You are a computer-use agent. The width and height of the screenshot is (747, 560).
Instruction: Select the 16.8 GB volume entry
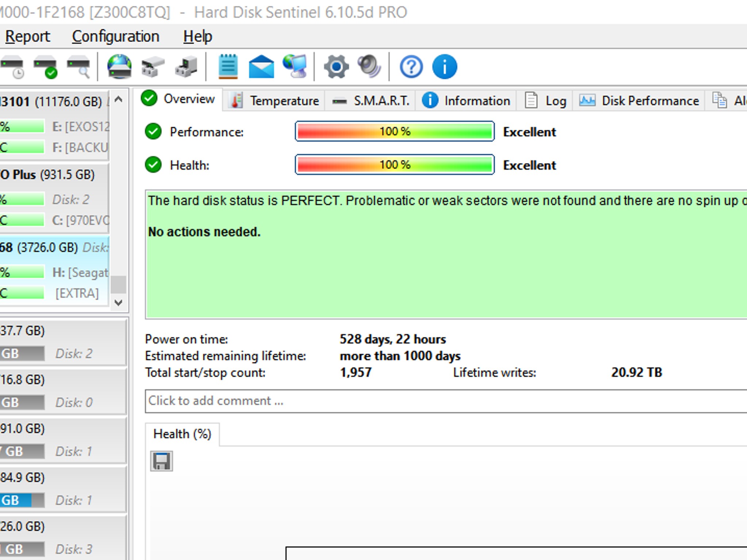63,391
